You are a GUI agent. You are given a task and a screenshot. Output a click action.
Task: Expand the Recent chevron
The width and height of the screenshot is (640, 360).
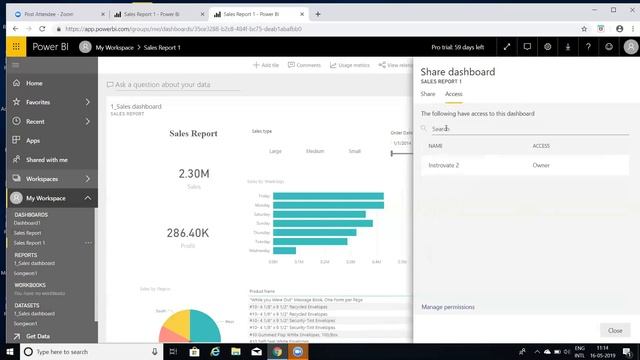(x=88, y=121)
